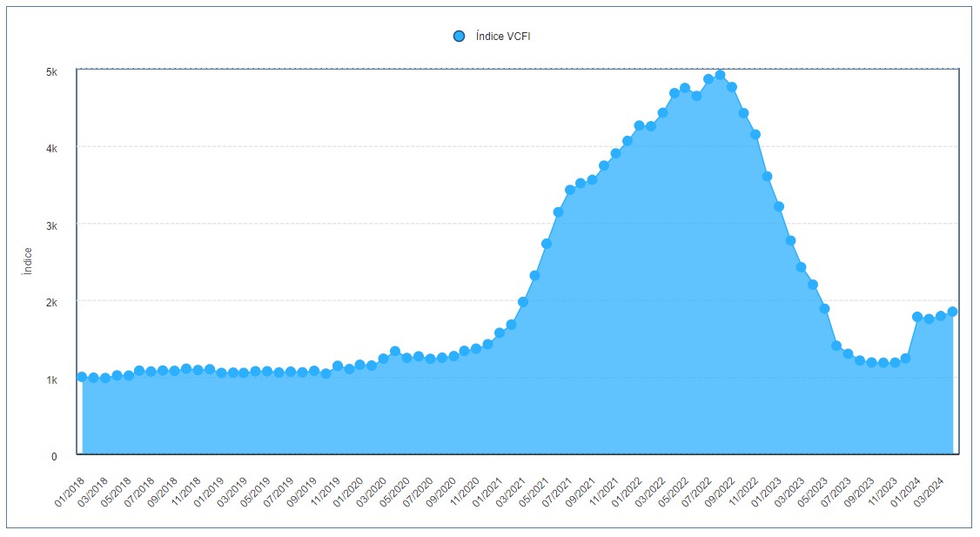Click the 1k label on the y-axis
This screenshot has height=537, width=980.
click(51, 380)
